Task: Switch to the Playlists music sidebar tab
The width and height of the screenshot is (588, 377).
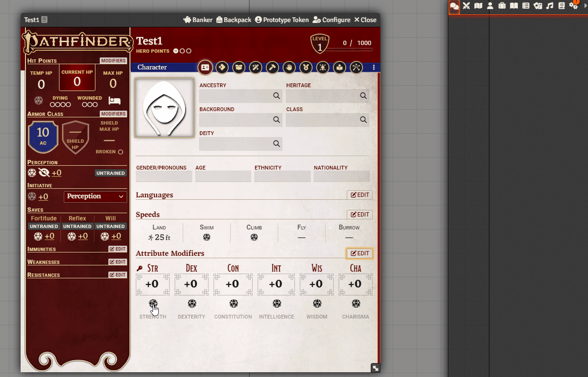Action: tap(550, 6)
